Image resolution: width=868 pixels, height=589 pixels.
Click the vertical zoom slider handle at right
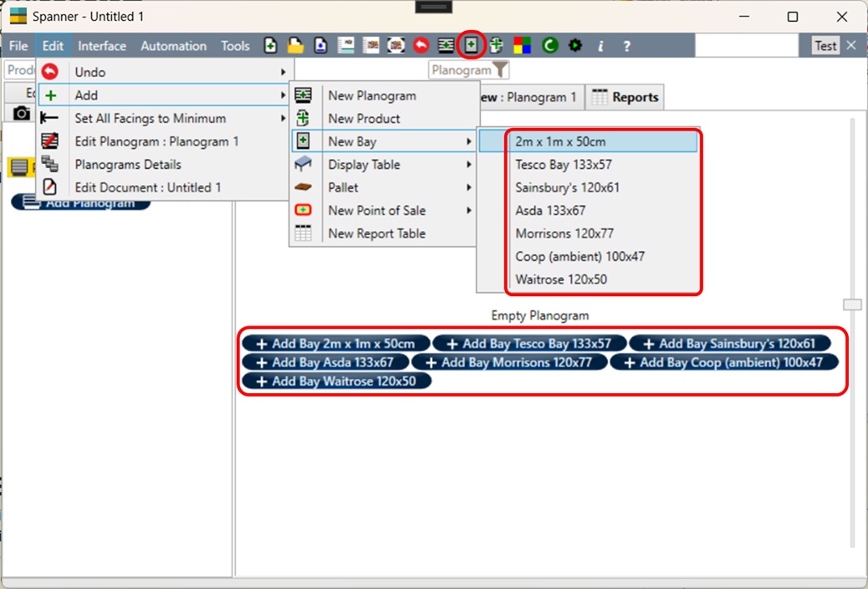(x=851, y=305)
